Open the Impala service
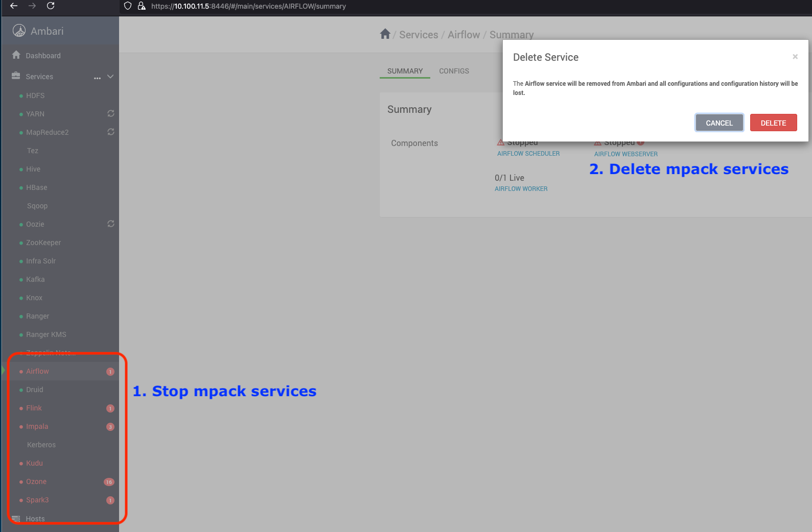 tap(37, 426)
